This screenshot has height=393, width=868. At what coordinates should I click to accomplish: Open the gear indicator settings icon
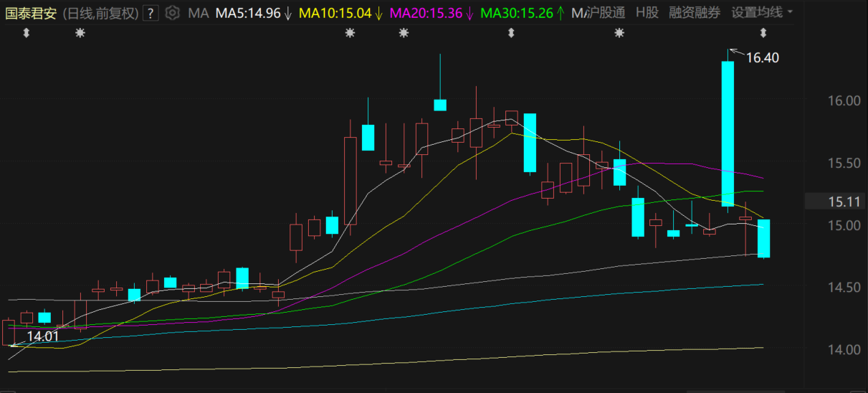172,13
